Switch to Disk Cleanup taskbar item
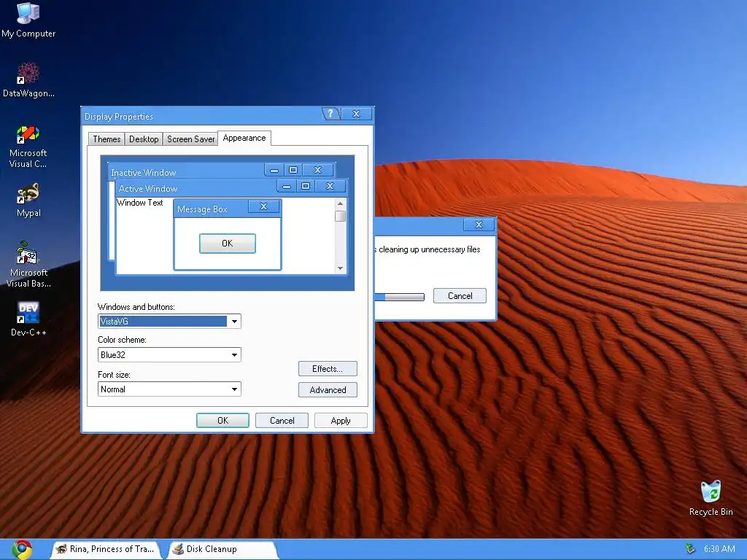The width and height of the screenshot is (747, 560). pyautogui.click(x=222, y=549)
